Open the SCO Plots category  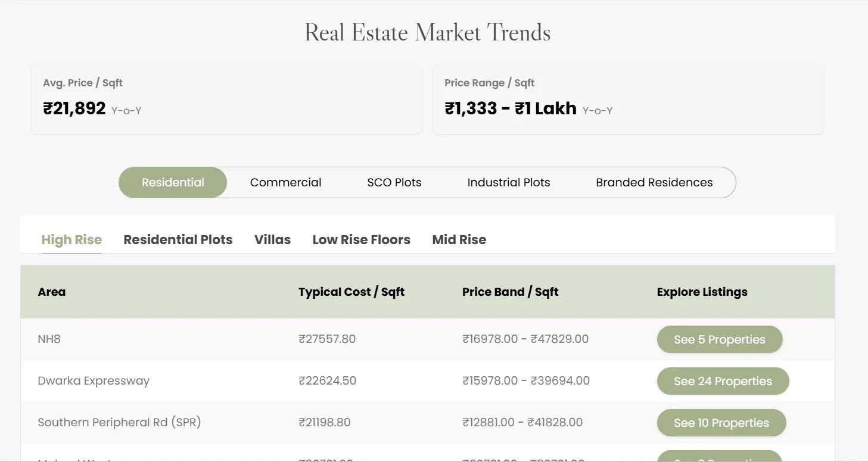[394, 182]
